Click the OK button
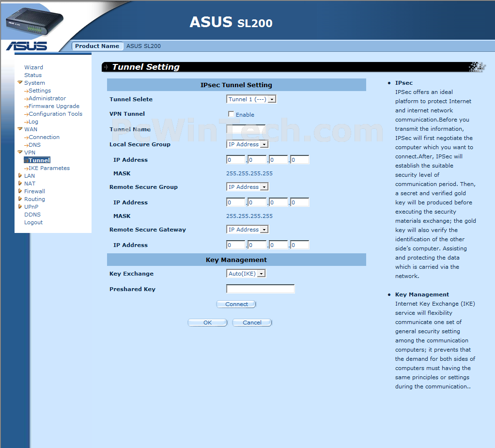 (207, 323)
